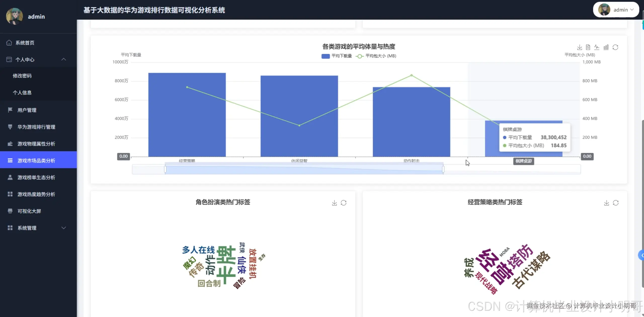Refresh the 角色扮演类热门标签 word cloud
644x317 pixels.
(x=344, y=203)
